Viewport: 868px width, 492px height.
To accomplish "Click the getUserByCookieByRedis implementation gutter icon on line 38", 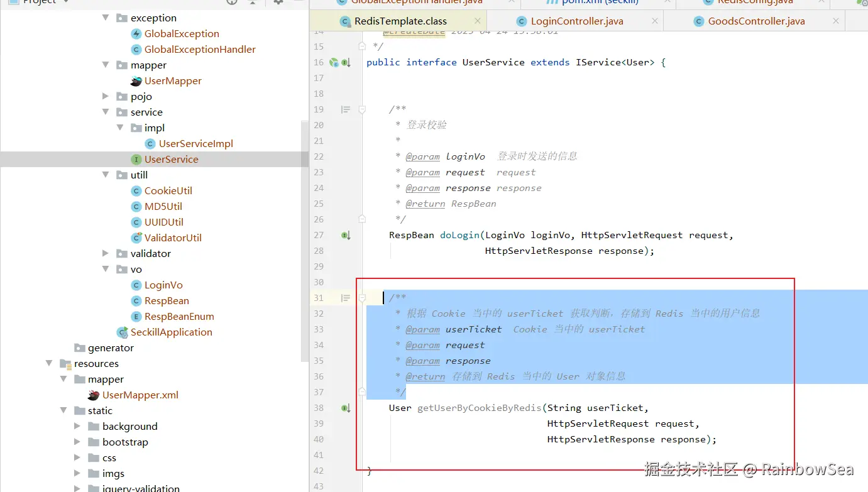I will (346, 408).
